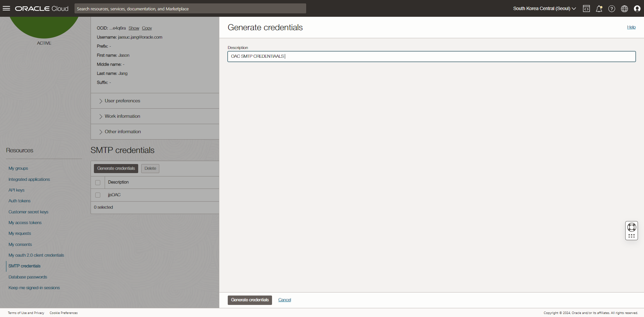Open the hamburger navigation menu
This screenshot has height=317, width=644.
6,8
